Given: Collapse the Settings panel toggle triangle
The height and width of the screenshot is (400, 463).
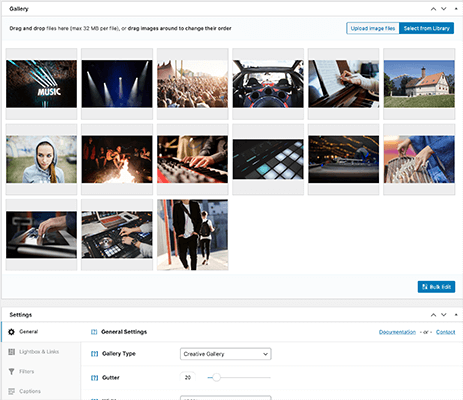Looking at the screenshot, I should coord(456,315).
